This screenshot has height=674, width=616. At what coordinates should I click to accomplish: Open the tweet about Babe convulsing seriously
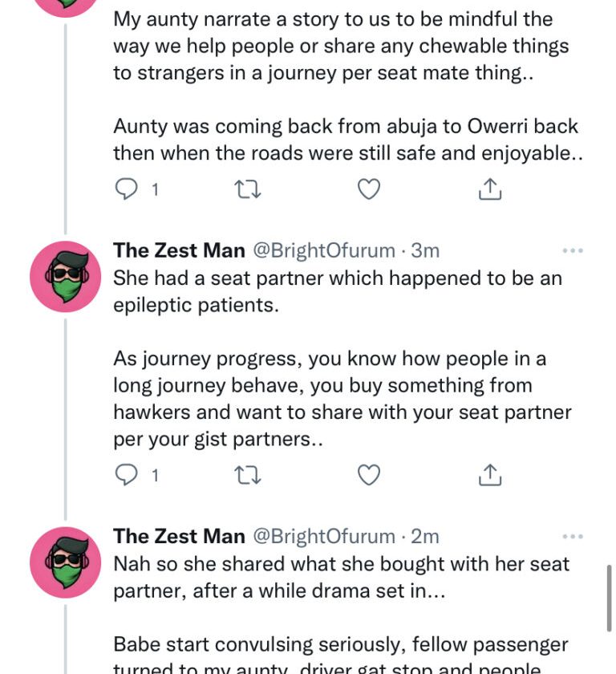[340, 645]
